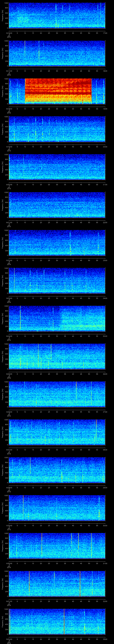Click the Frequency (Hz) axis label of 8:18:00 spectrogram

pyautogui.click(x=3, y=91)
